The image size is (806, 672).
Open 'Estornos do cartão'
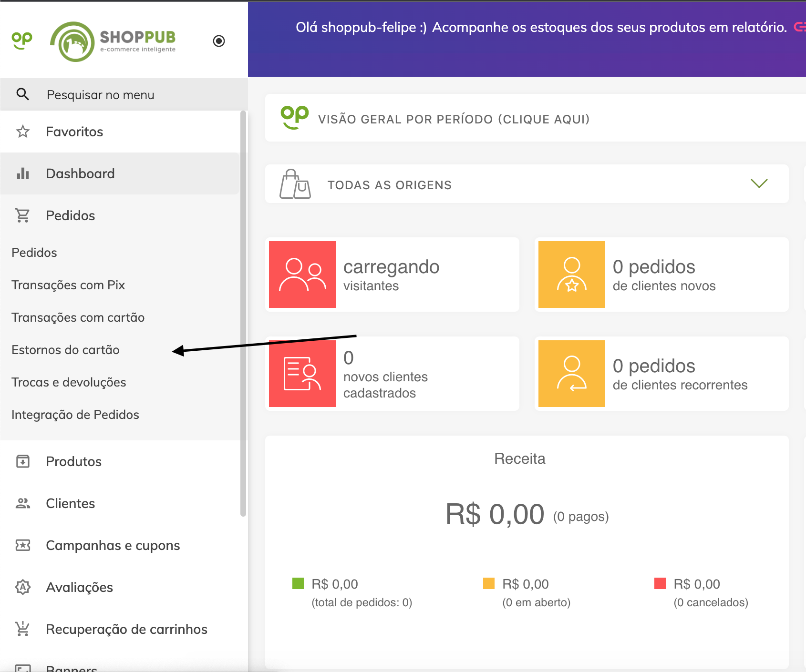(66, 350)
